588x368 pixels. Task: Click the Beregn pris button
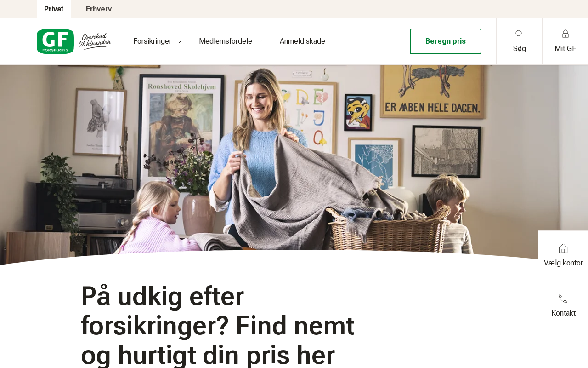click(446, 41)
